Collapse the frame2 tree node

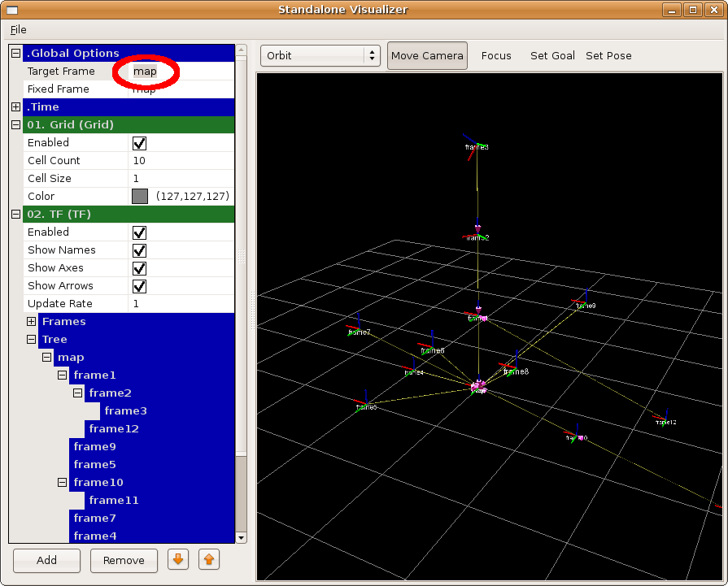point(78,393)
